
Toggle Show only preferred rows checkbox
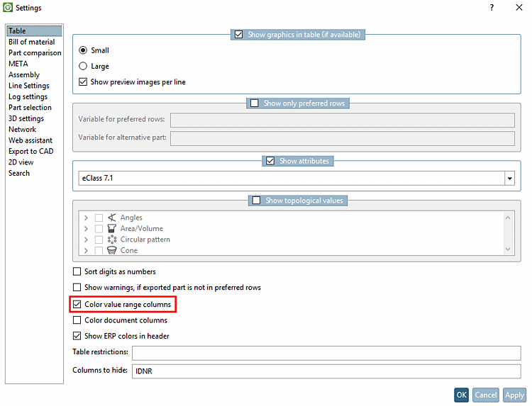pyautogui.click(x=255, y=103)
